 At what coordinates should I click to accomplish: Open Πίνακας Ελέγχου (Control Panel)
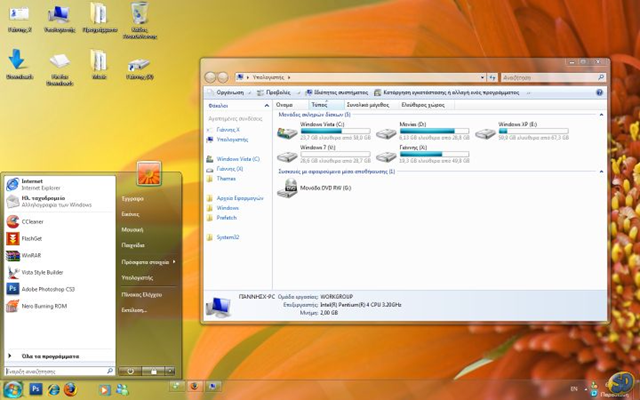coord(142,294)
